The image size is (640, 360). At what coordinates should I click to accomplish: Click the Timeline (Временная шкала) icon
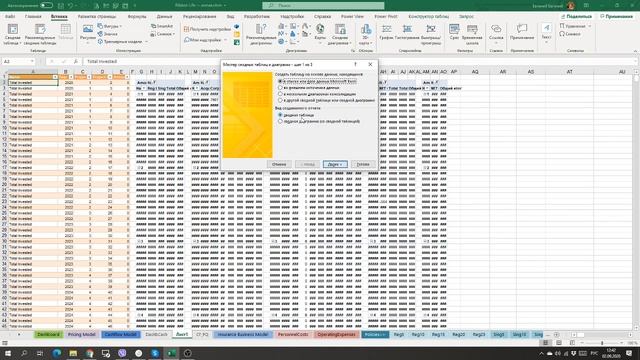(472, 34)
